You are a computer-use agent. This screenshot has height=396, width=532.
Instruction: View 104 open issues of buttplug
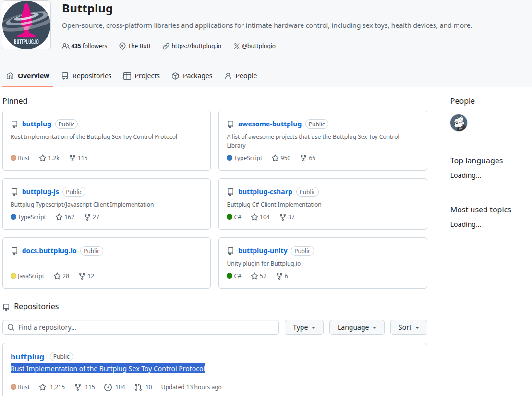[115, 387]
